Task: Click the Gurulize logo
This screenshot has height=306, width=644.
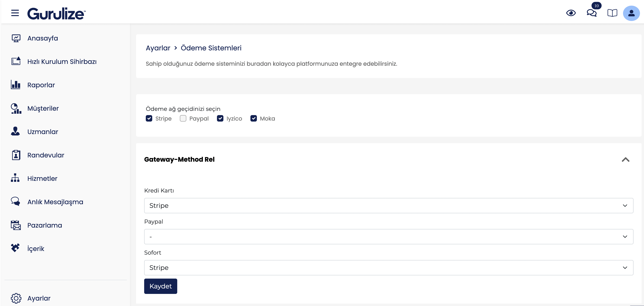Action: point(56,14)
